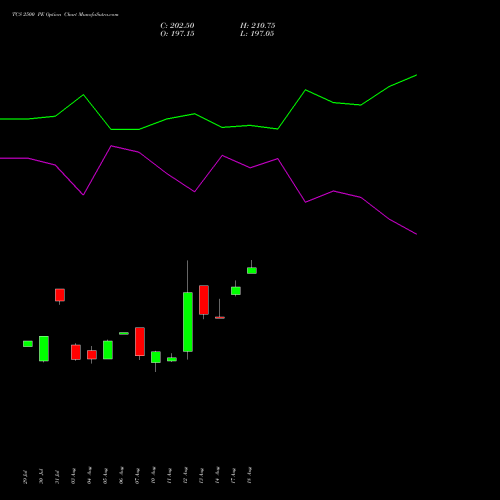Select the 07 Aug date label
Image resolution: width=500 pixels, height=500 pixels.
tap(137, 476)
